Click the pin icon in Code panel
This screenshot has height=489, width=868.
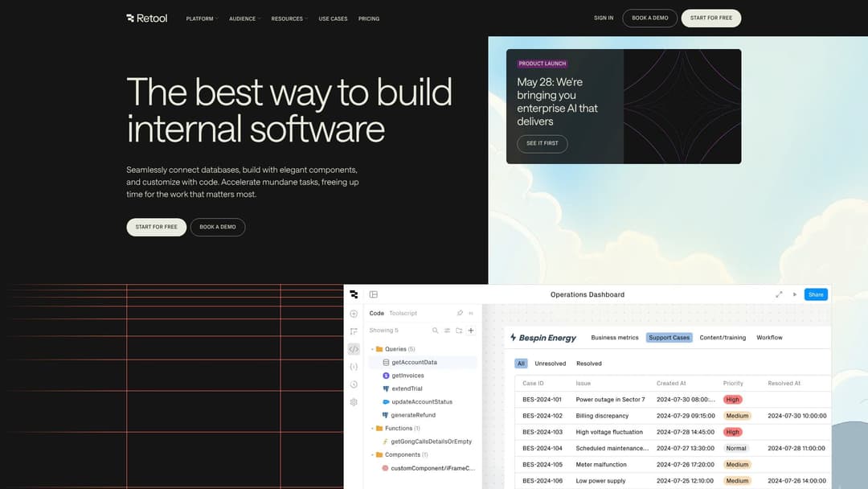click(x=460, y=313)
